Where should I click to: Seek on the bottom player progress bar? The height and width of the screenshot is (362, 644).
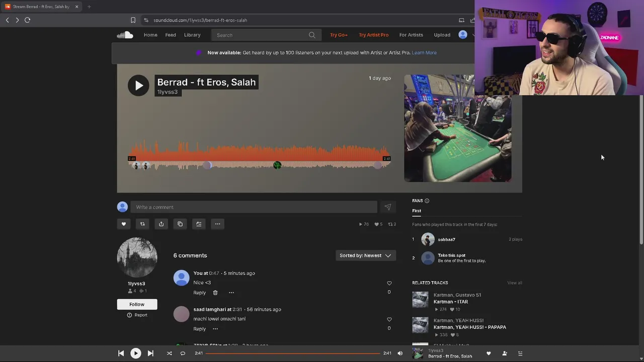click(293, 353)
